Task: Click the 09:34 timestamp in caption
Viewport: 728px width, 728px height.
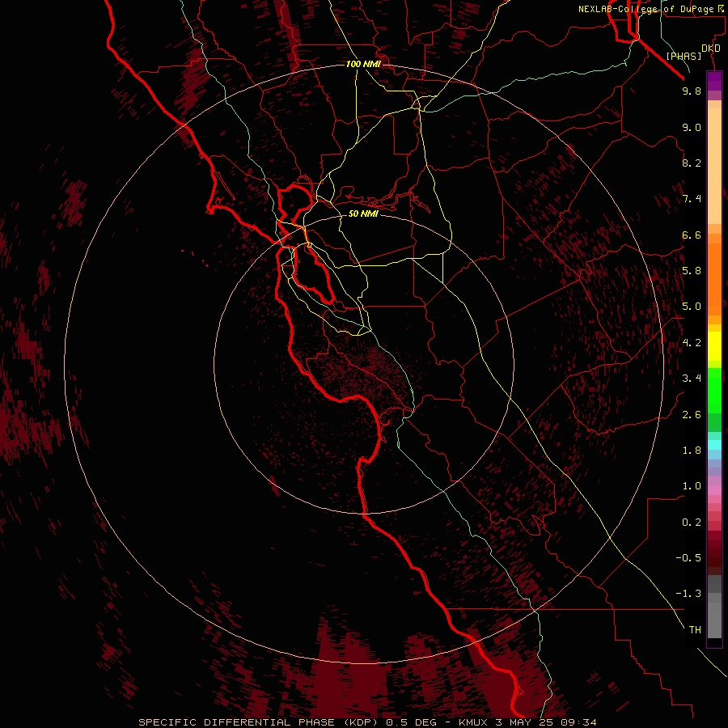Action: point(578,722)
